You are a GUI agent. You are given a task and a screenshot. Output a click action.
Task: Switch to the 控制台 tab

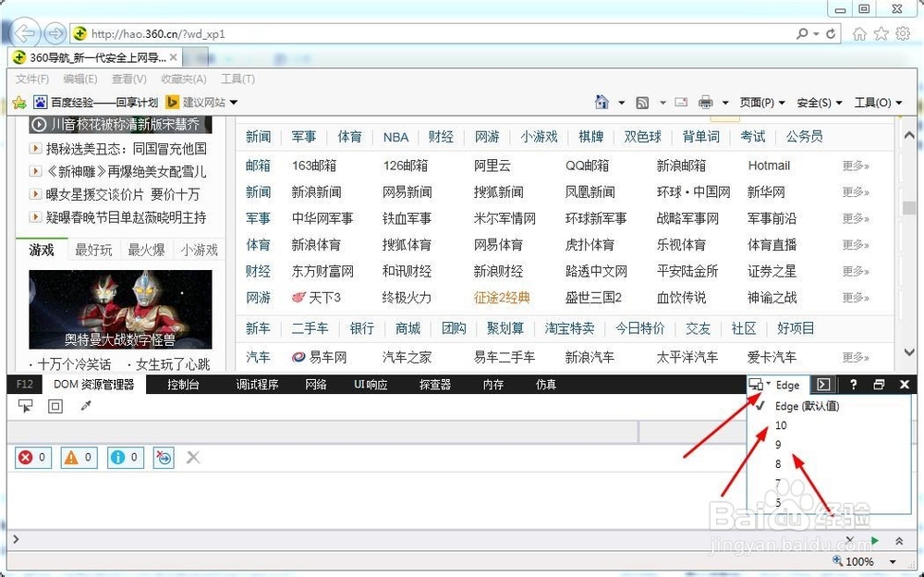[183, 385]
